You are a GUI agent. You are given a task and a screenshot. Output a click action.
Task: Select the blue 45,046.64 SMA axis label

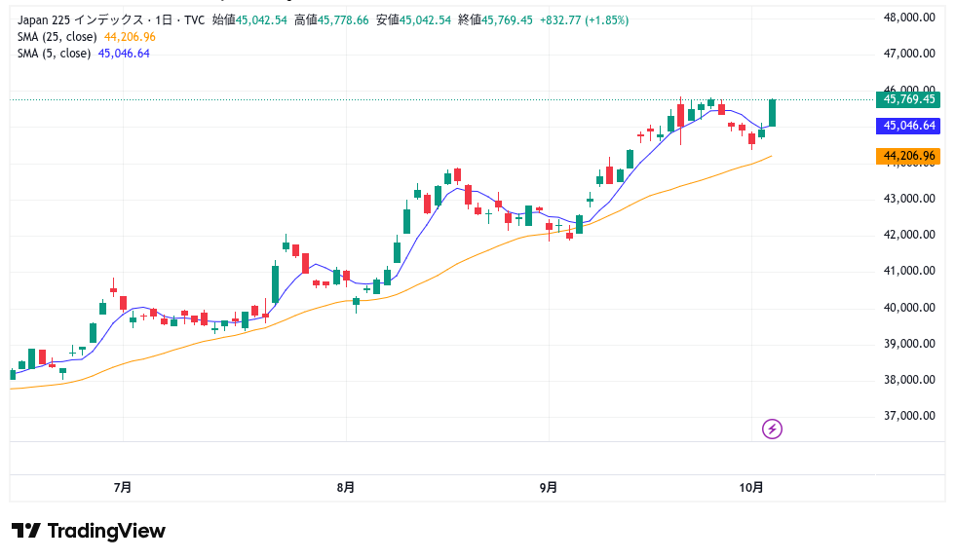[x=908, y=126]
